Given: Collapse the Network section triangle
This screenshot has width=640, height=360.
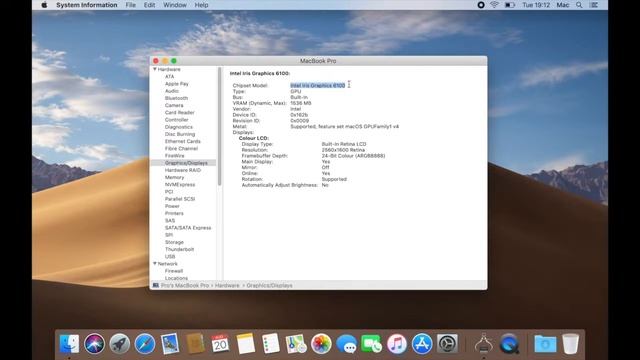Looking at the screenshot, I should [155, 264].
